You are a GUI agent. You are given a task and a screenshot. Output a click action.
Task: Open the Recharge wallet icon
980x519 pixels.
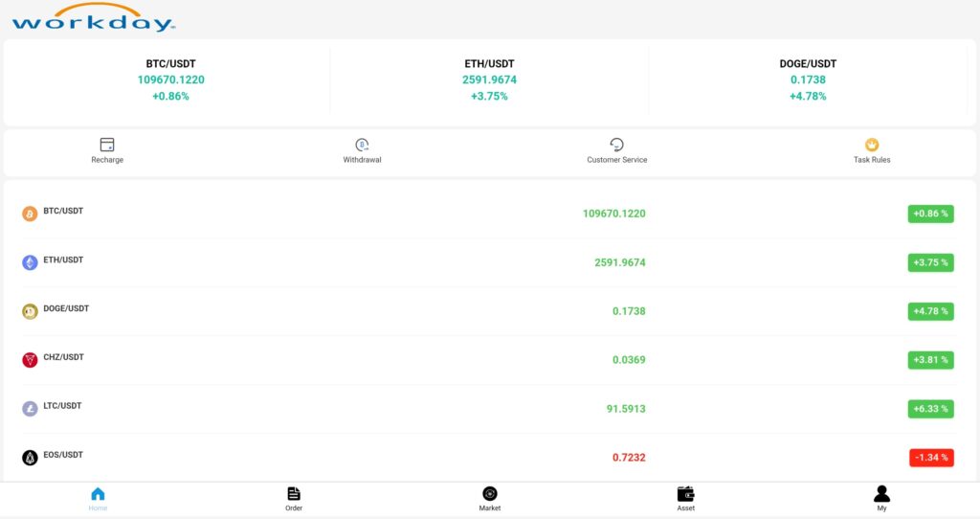[x=107, y=145]
